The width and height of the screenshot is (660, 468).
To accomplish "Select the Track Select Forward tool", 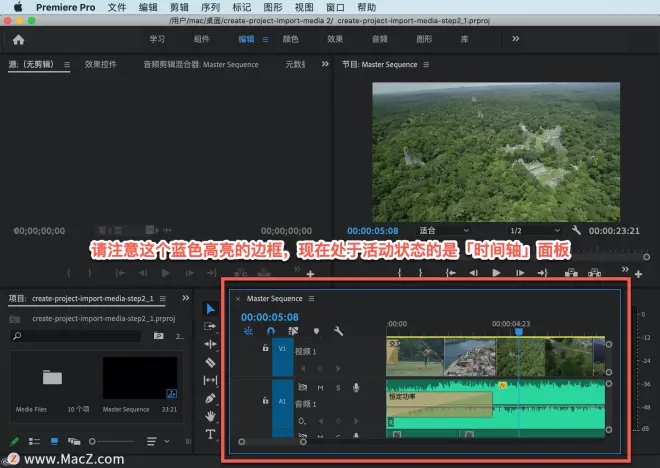I will pos(210,326).
